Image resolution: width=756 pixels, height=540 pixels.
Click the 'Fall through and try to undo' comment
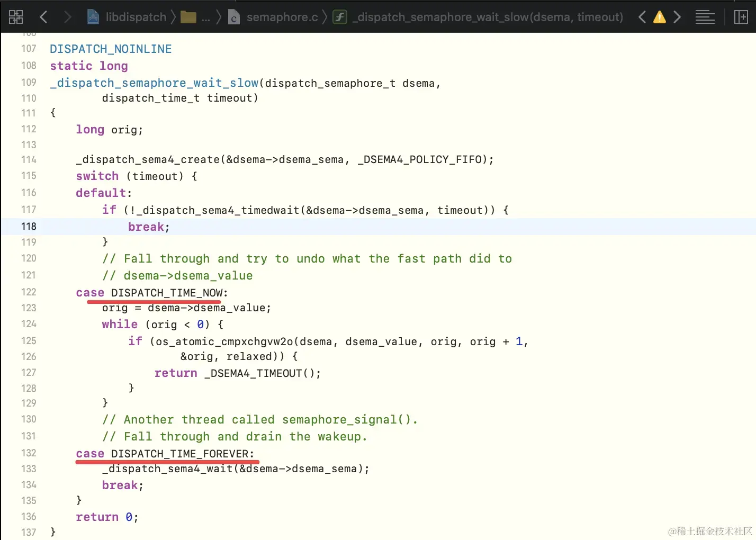[307, 259]
